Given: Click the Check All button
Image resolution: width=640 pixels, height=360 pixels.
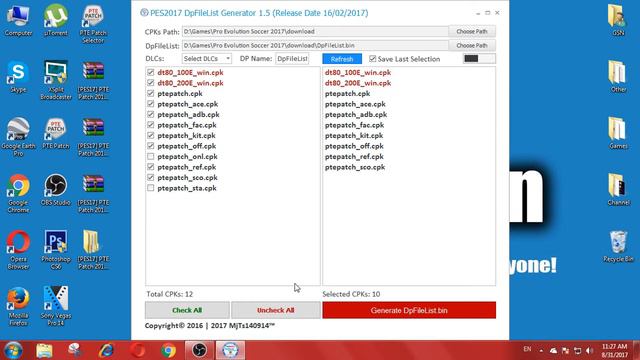Looking at the screenshot, I should 187,310.
